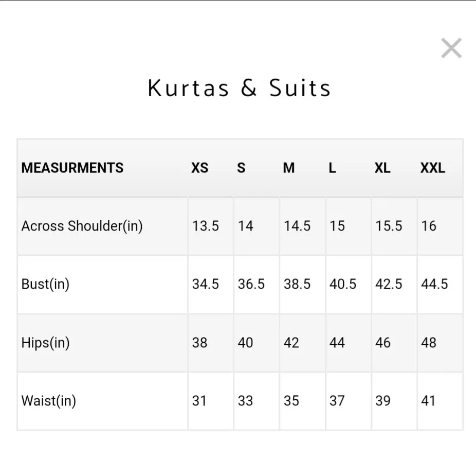Click the Across Shoulder(in) row label
The height and width of the screenshot is (459, 476).
(82, 226)
